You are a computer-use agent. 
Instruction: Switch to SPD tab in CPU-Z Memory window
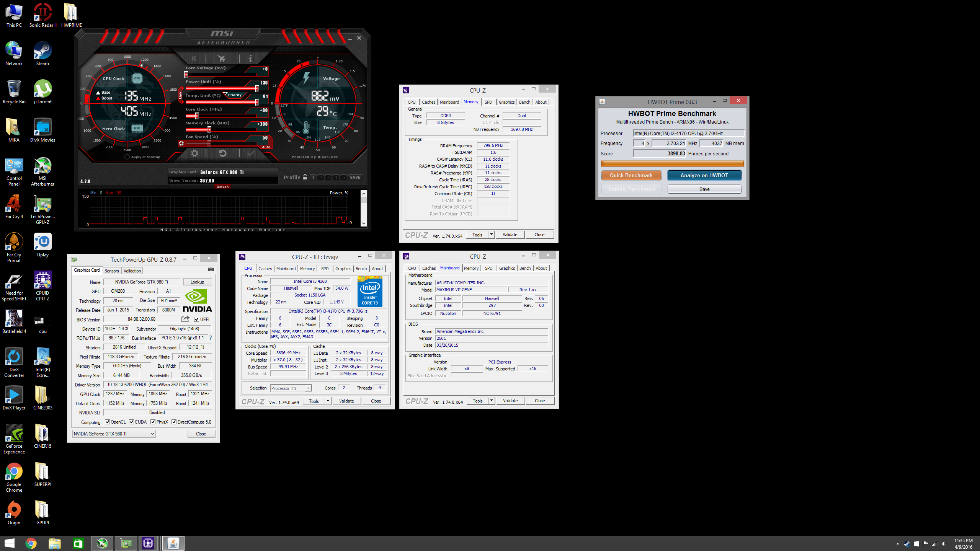click(x=488, y=102)
